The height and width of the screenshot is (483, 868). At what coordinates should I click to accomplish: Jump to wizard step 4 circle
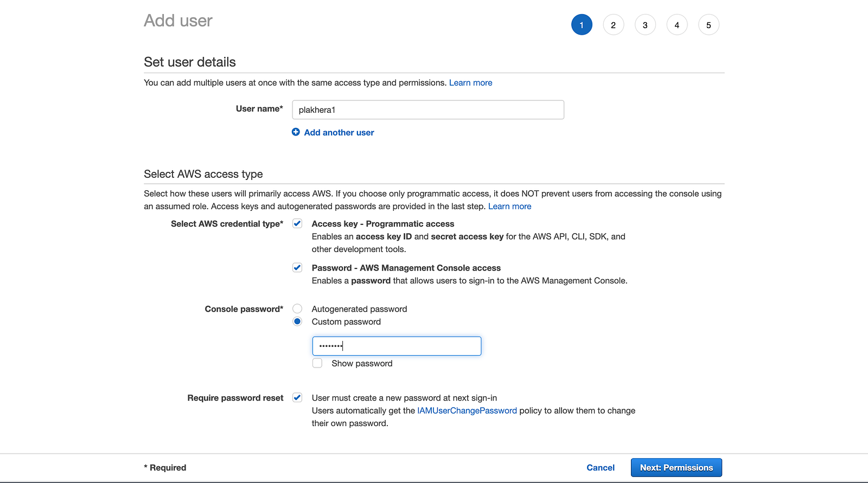pos(677,25)
